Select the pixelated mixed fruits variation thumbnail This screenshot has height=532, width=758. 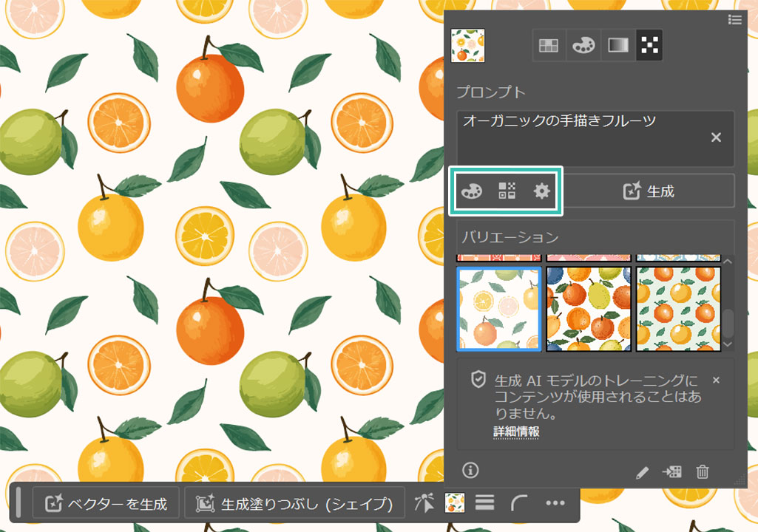588,309
